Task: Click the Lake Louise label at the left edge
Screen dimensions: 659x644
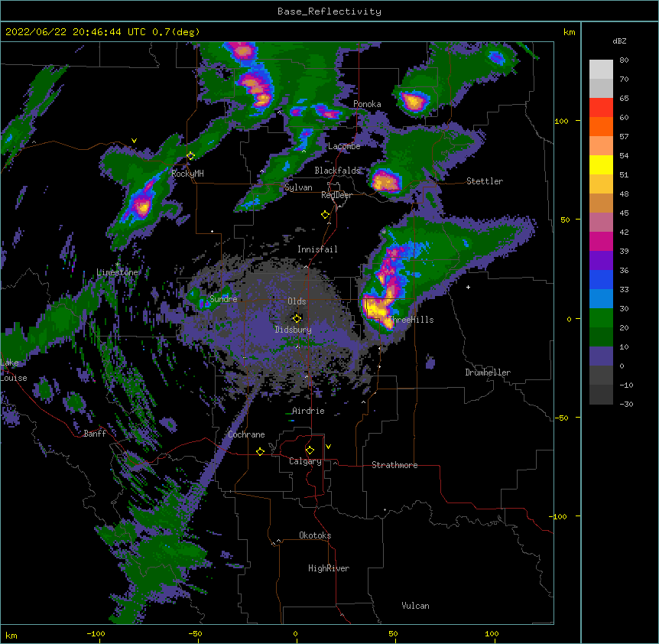Action: click(14, 370)
